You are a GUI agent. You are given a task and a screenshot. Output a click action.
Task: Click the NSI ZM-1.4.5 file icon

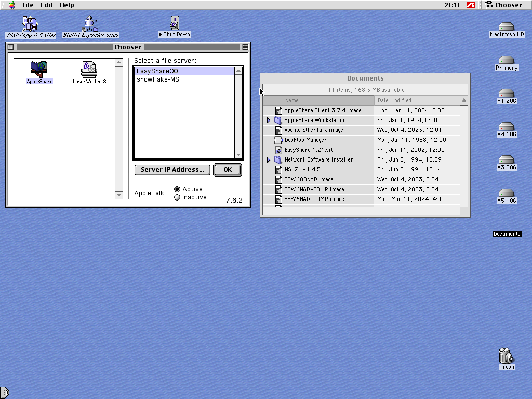(278, 170)
